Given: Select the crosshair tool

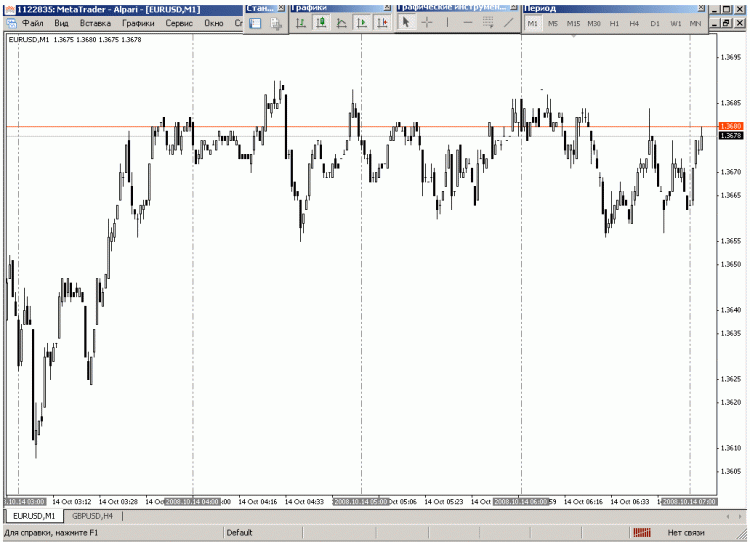Looking at the screenshot, I should coord(427,22).
